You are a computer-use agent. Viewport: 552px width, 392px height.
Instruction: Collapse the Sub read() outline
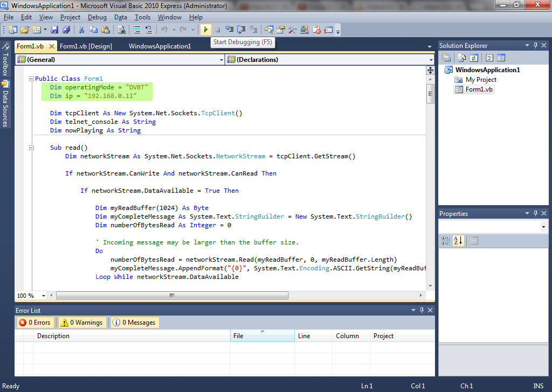click(31, 148)
